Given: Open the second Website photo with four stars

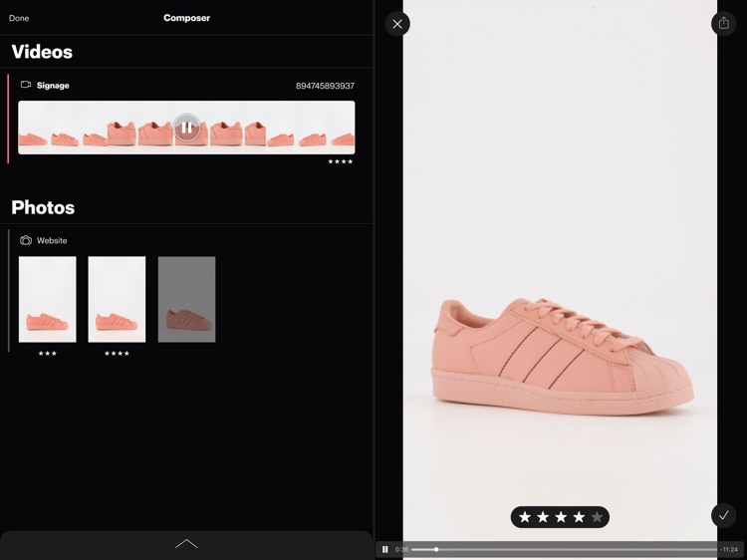Looking at the screenshot, I should point(117,299).
